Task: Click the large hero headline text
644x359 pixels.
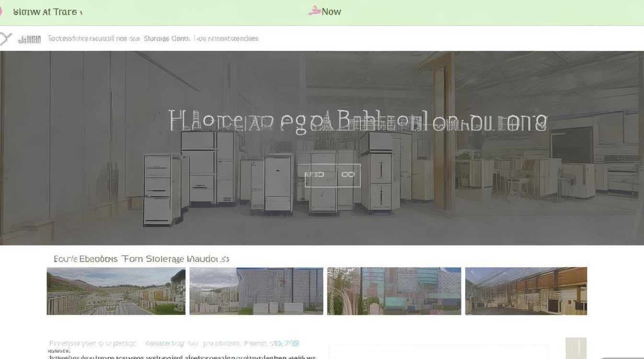Action: point(358,121)
